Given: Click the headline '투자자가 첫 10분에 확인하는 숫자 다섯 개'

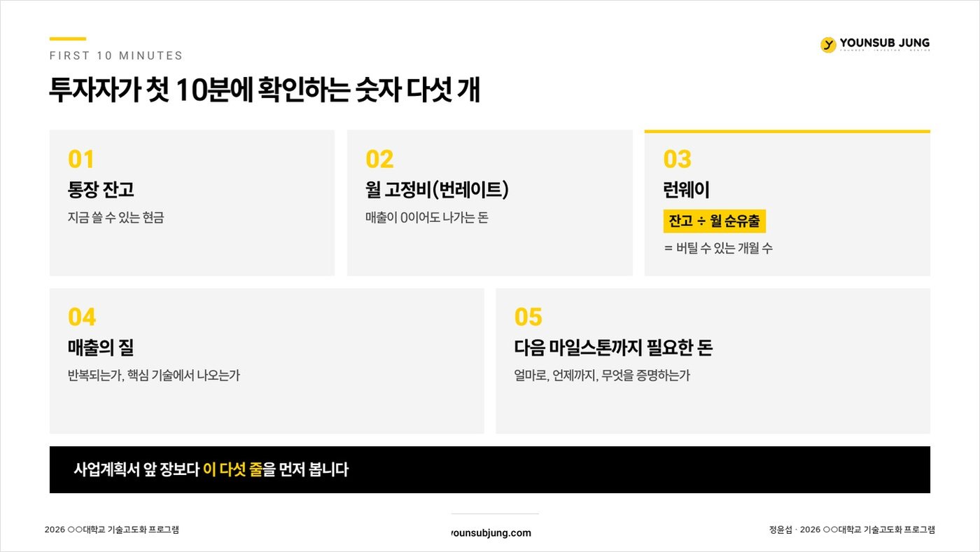Looking at the screenshot, I should pyautogui.click(x=265, y=91).
